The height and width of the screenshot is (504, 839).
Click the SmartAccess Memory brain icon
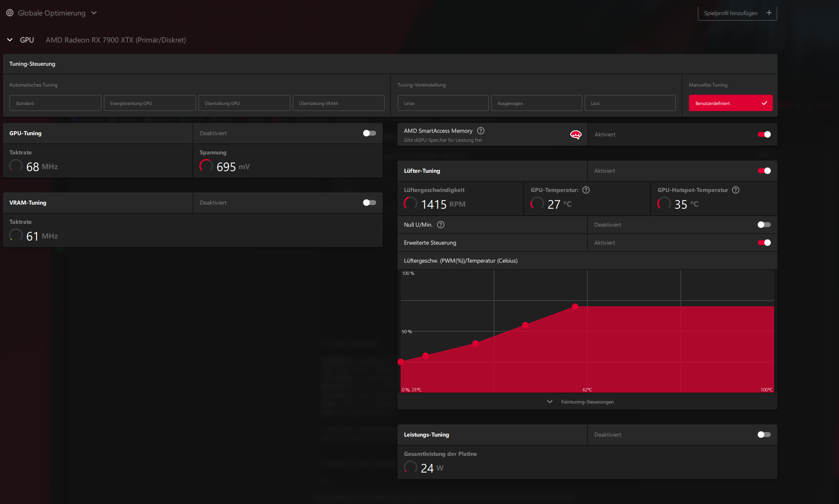point(576,134)
